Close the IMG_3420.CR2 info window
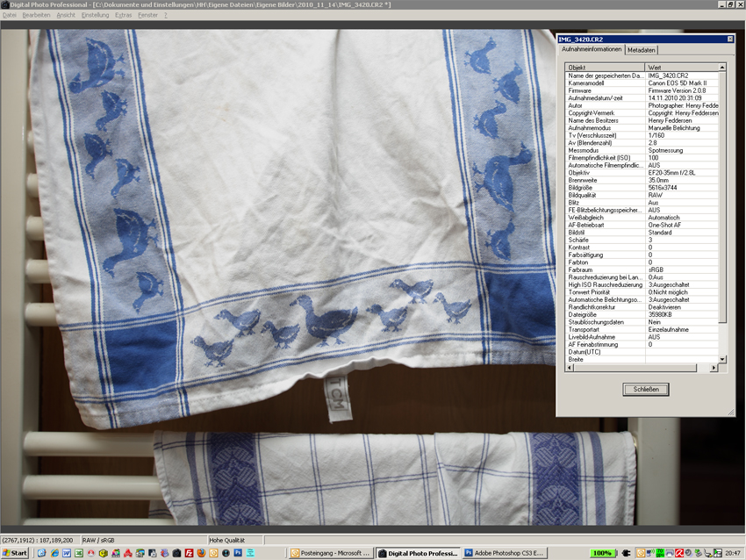 (x=729, y=39)
